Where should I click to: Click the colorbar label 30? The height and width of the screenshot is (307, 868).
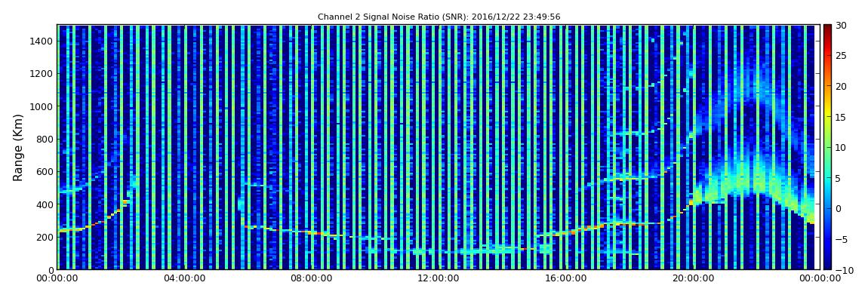(x=842, y=26)
